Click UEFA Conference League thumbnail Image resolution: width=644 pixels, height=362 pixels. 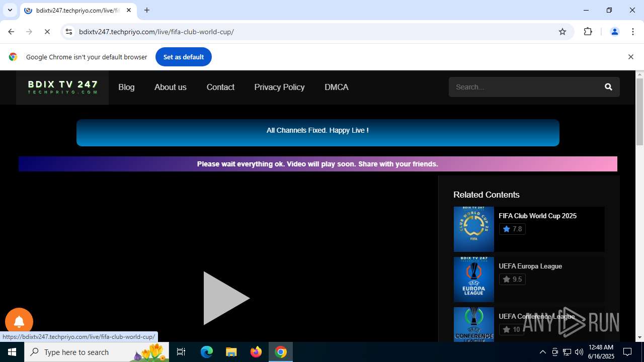[474, 325]
